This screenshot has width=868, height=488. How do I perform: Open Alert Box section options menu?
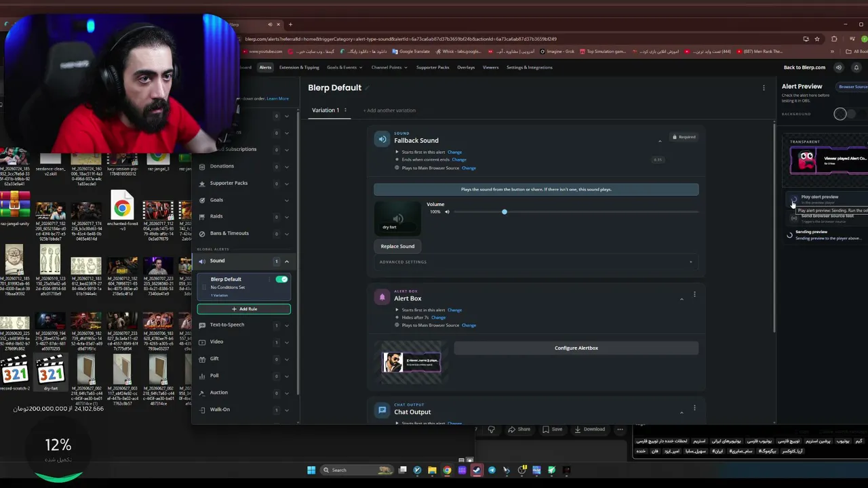pyautogui.click(x=694, y=295)
